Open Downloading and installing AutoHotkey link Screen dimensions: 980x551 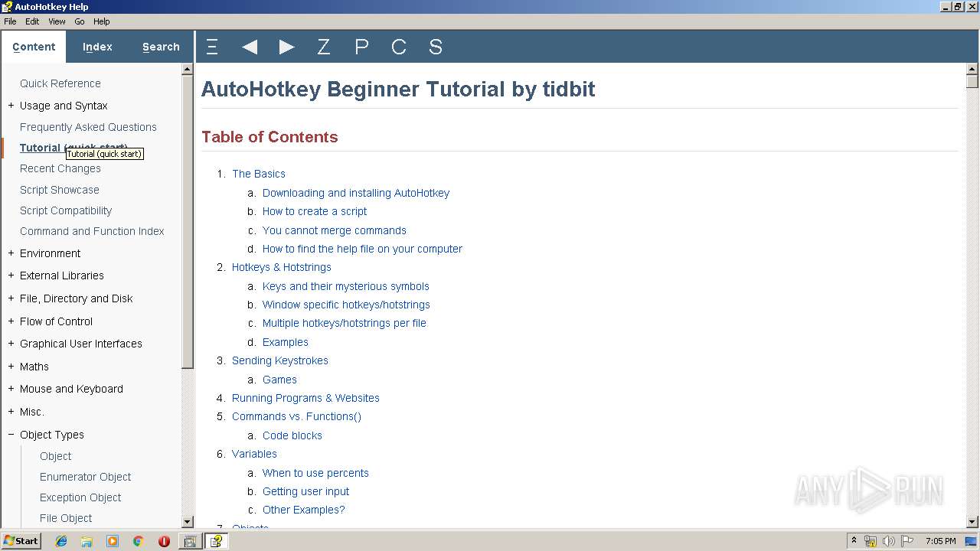tap(356, 193)
